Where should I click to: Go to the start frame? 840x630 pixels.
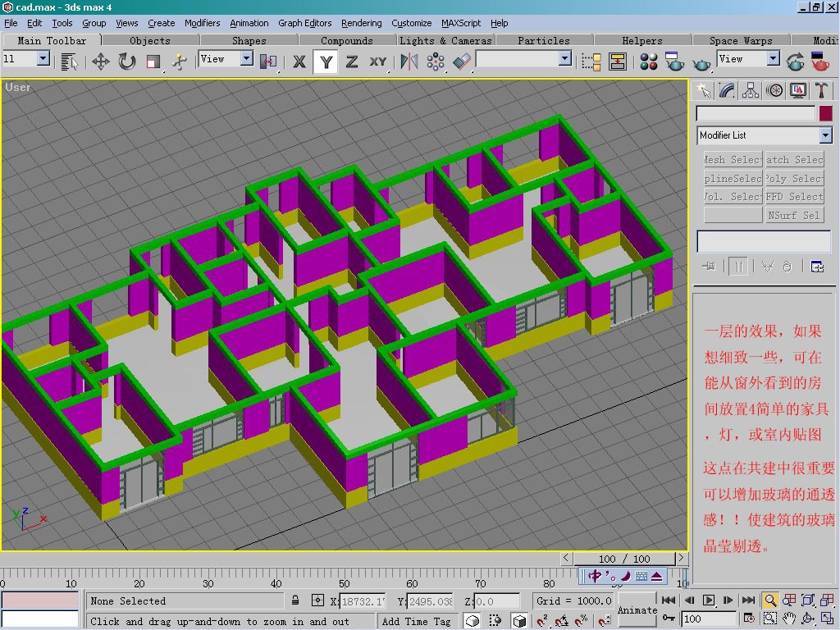tap(669, 600)
